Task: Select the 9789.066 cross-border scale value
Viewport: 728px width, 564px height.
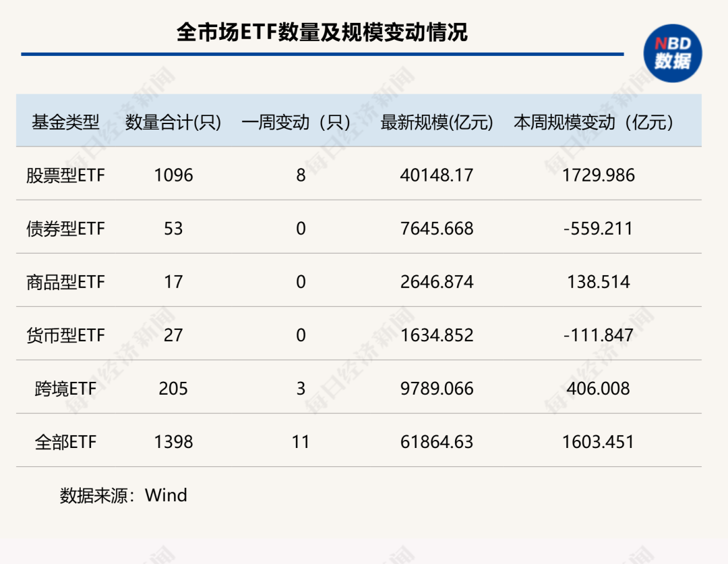Action: (x=437, y=389)
